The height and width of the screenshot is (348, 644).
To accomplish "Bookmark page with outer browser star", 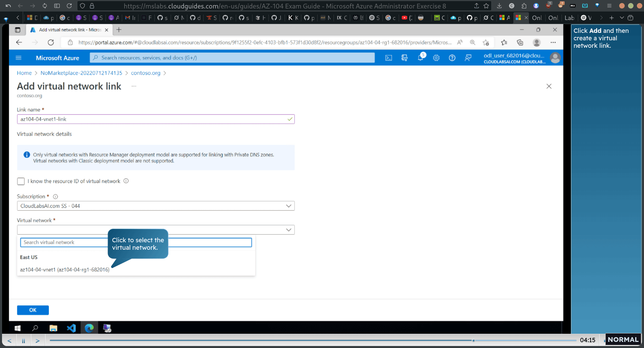I will click(486, 6).
